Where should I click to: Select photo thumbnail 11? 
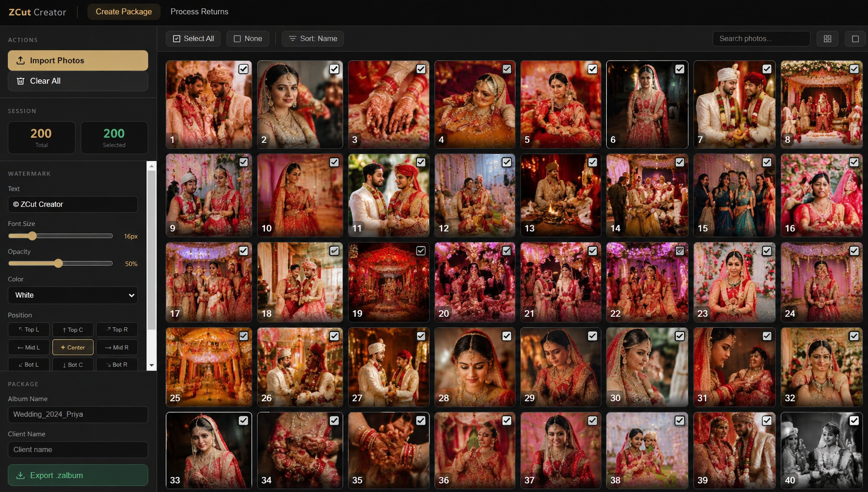(389, 195)
